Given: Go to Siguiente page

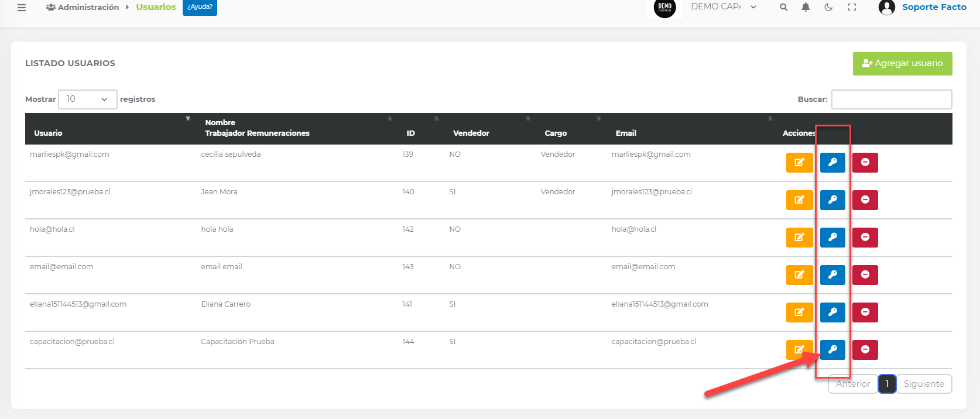Looking at the screenshot, I should [923, 384].
